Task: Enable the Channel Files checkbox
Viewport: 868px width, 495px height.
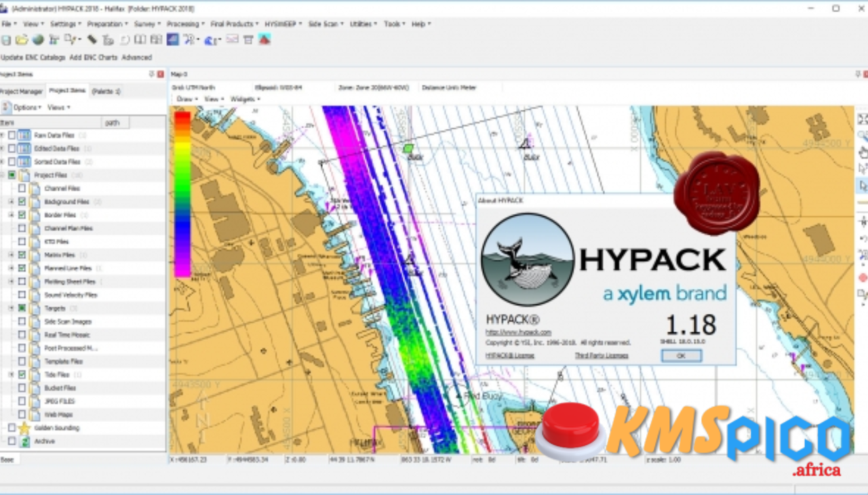Action: point(22,189)
